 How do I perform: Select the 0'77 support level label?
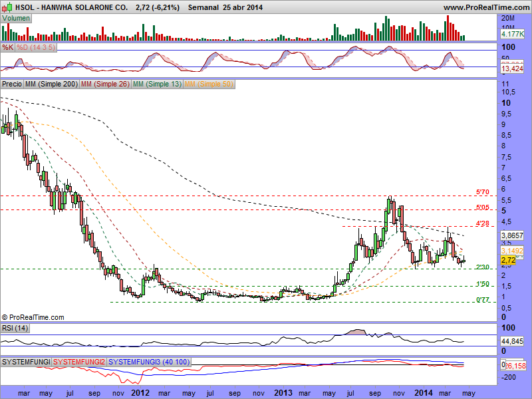[483, 300]
